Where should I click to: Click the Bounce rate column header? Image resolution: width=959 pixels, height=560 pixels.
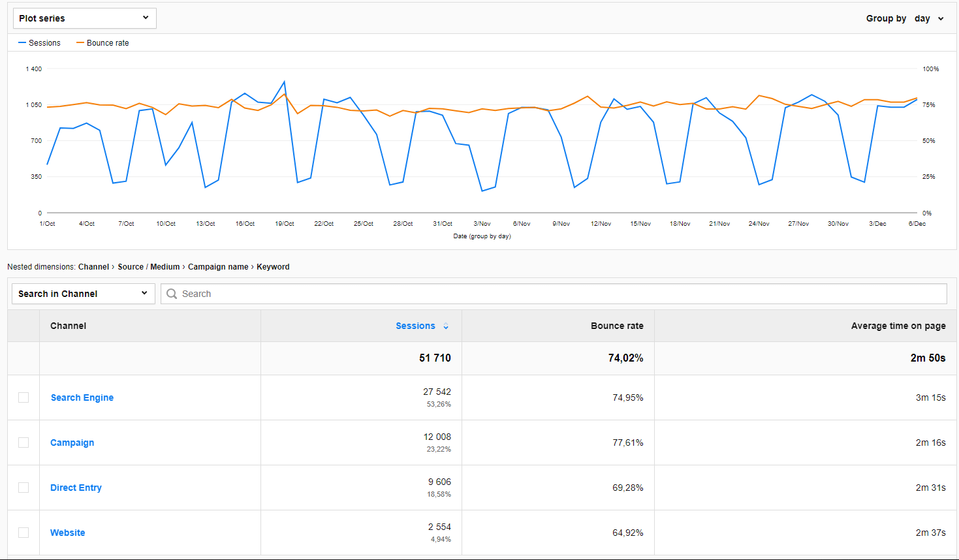pyautogui.click(x=616, y=326)
